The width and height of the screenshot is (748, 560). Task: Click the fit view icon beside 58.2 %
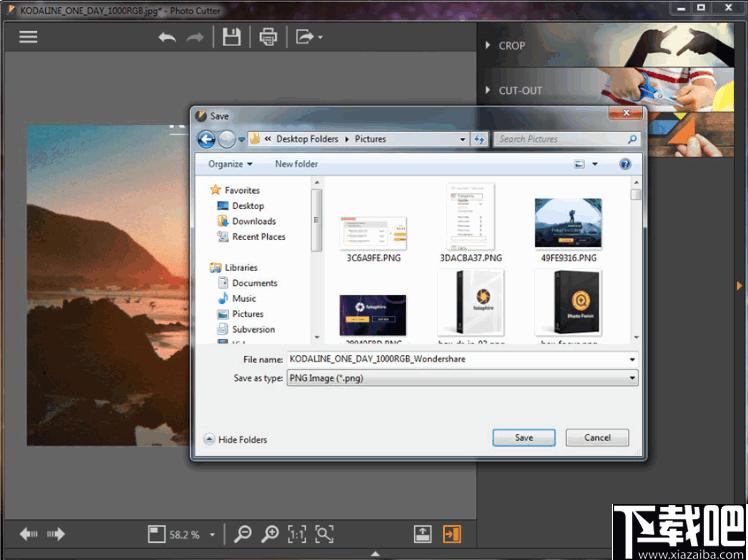(156, 534)
